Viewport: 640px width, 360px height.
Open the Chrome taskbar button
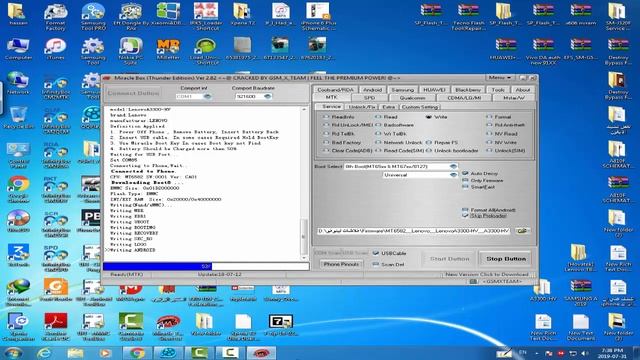(x=137, y=353)
